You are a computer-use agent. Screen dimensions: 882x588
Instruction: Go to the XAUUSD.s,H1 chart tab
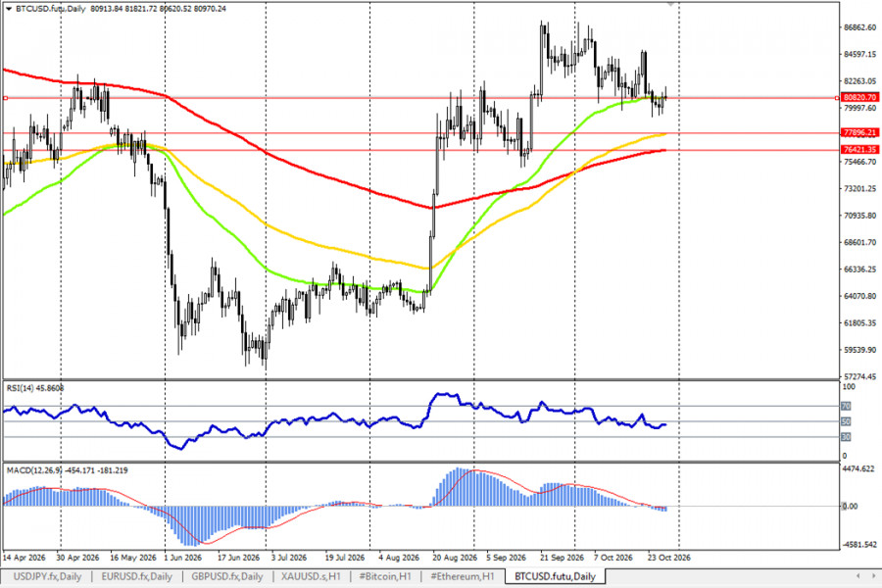pos(311,576)
